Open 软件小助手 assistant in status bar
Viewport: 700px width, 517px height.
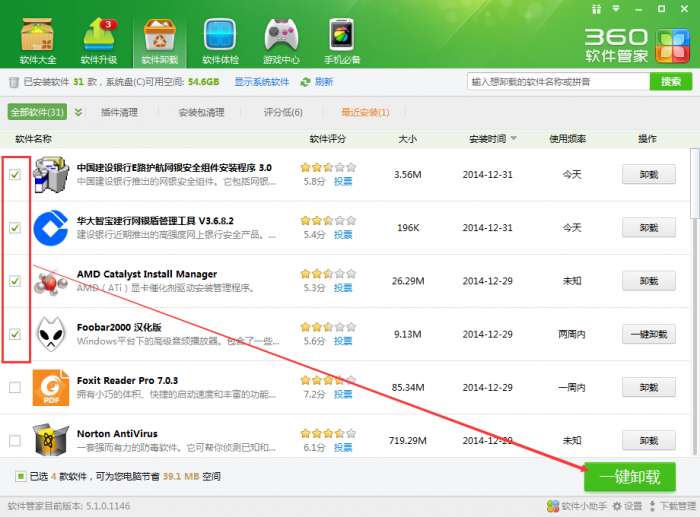pos(577,506)
